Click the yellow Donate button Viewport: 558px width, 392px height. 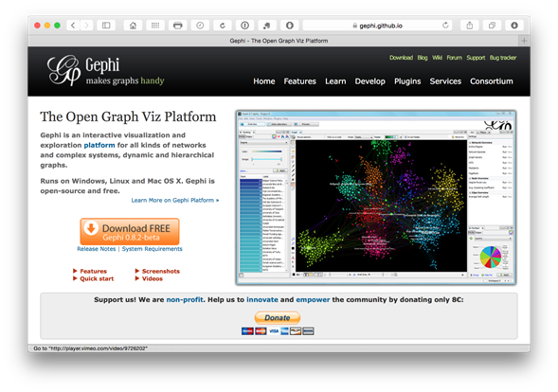(x=278, y=317)
